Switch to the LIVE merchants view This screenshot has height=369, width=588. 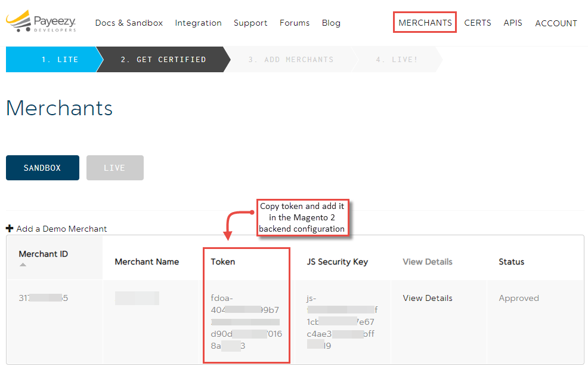114,168
